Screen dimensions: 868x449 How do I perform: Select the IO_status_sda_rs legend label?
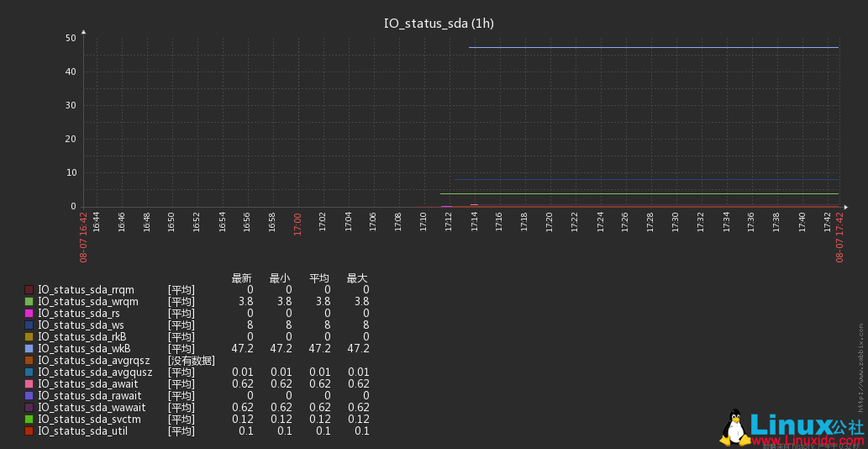pos(79,314)
